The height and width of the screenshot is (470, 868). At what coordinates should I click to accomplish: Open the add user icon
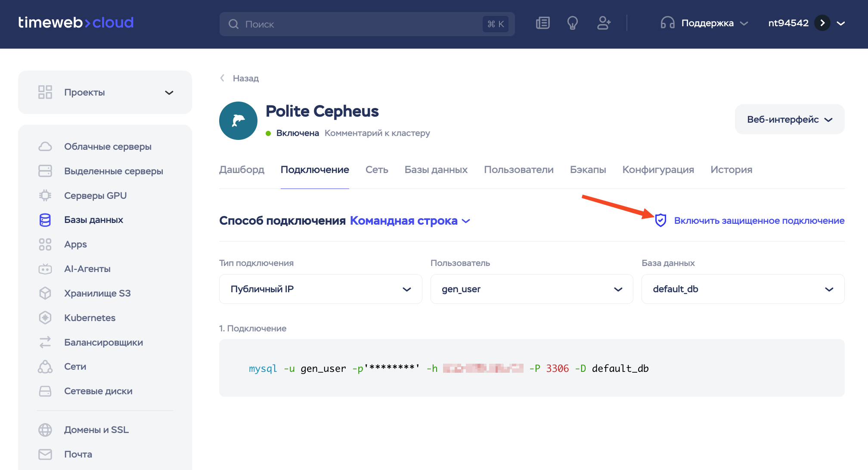pos(604,23)
